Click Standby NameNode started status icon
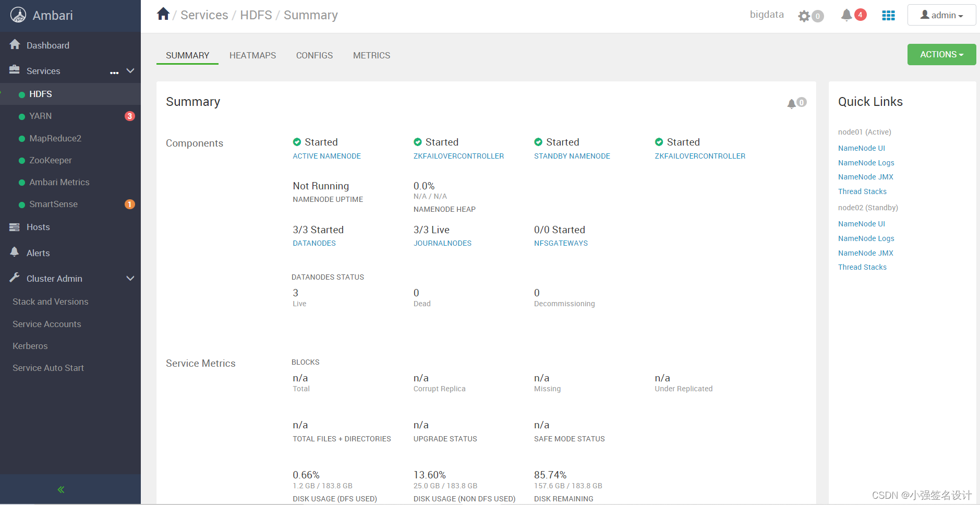Viewport: 980px width, 505px height. [538, 142]
